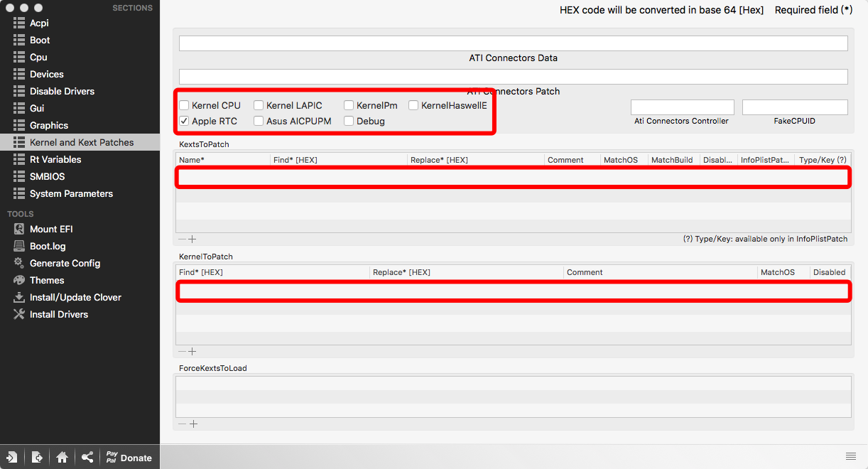Screen dimensions: 868x469
Task: Click the Install Drivers tools icon
Action: coord(19,314)
